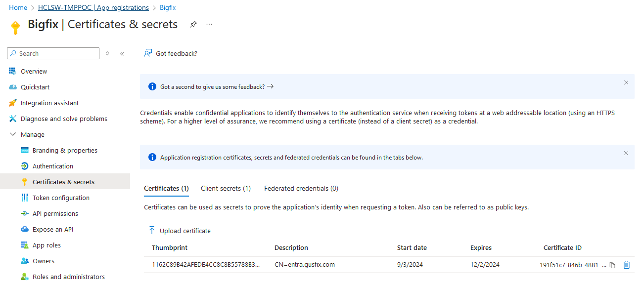Open Token configuration page
Image resolution: width=644 pixels, height=284 pixels.
point(61,198)
